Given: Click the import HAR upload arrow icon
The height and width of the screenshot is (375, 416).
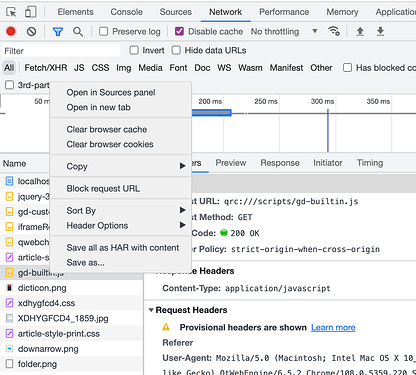Looking at the screenshot, I should [360, 32].
